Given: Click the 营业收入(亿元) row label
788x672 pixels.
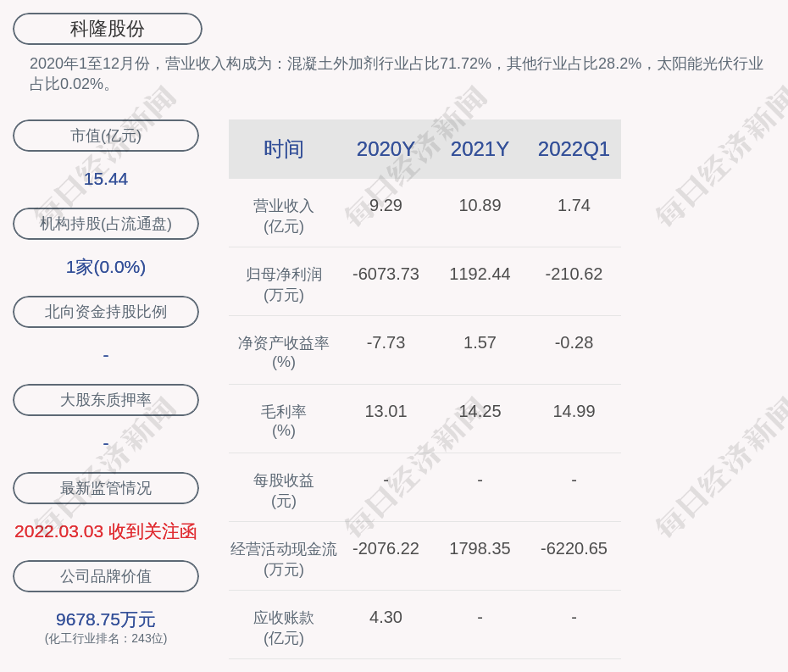Looking at the screenshot, I should click(284, 215).
